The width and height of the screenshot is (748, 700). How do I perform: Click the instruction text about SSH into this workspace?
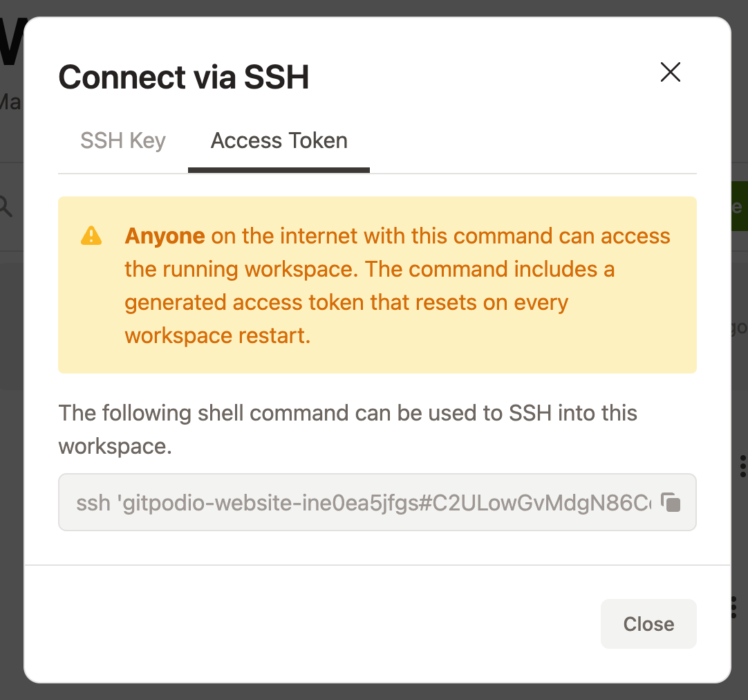click(x=347, y=429)
